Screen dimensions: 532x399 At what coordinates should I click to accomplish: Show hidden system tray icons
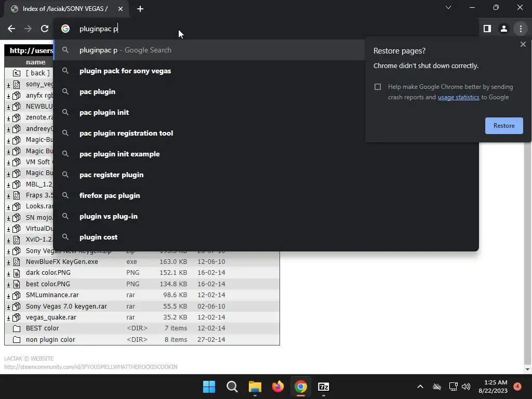(x=420, y=387)
